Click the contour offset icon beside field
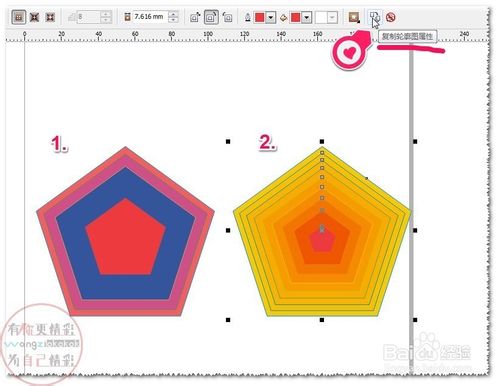The width and height of the screenshot is (500, 386). click(x=127, y=17)
